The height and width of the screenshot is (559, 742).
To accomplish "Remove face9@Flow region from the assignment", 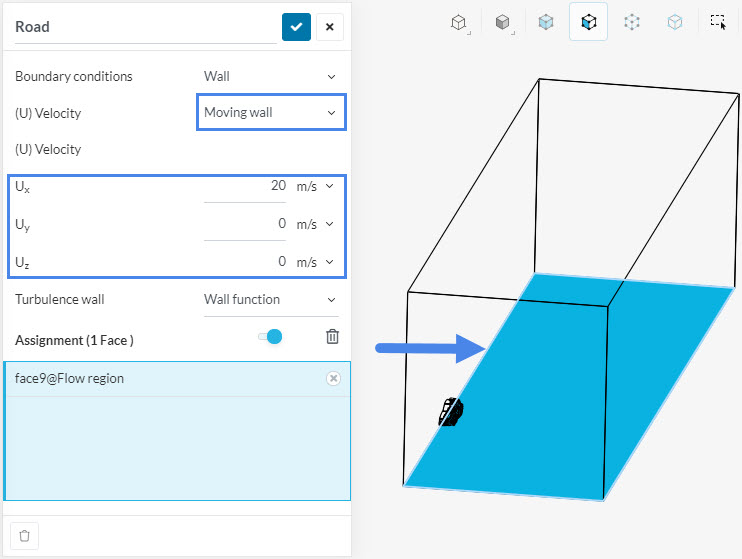I will [x=333, y=378].
